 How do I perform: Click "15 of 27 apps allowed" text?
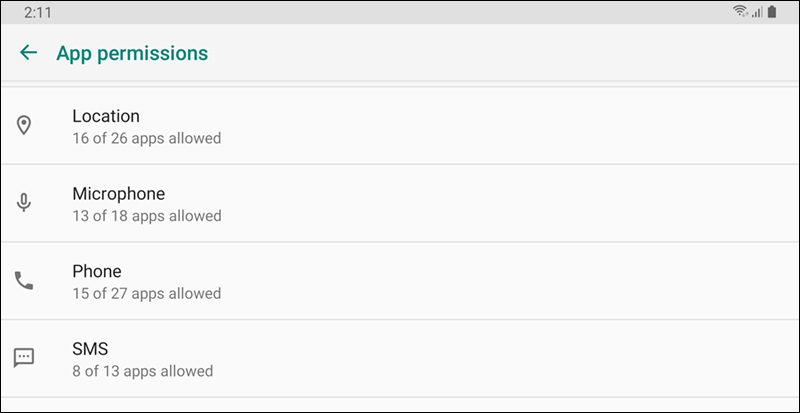[x=146, y=294]
